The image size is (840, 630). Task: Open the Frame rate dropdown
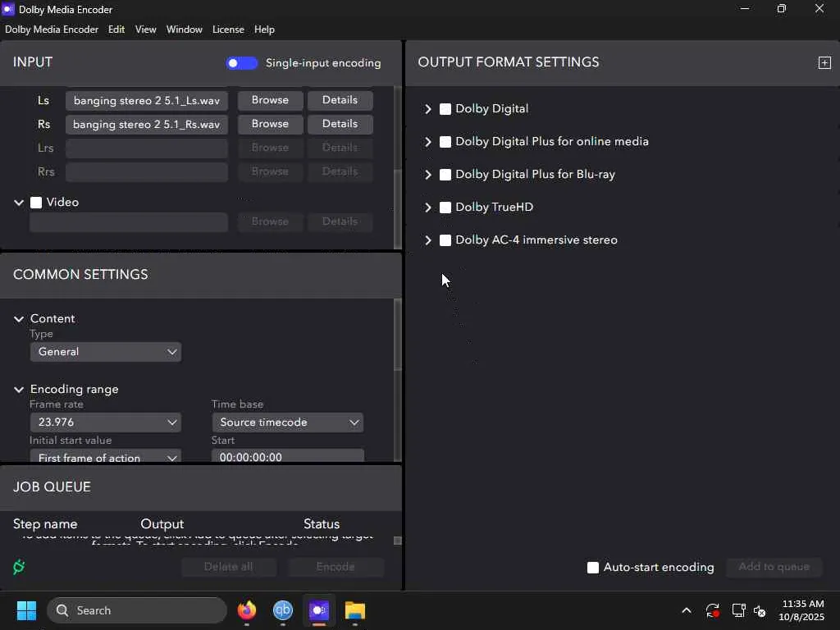(x=105, y=422)
